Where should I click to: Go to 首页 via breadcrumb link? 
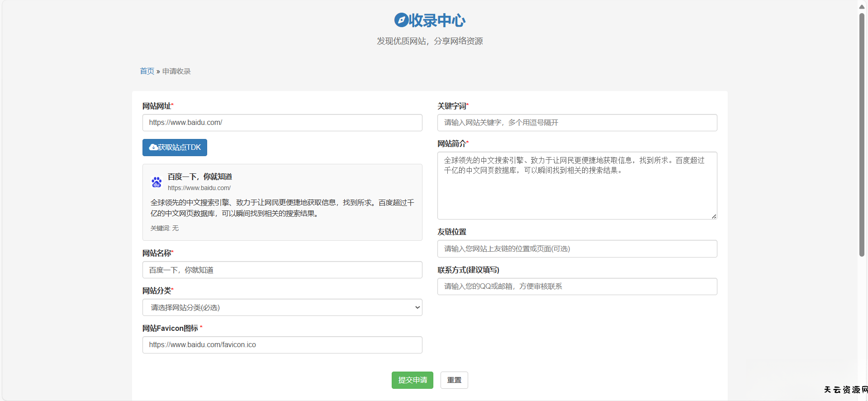(x=147, y=71)
